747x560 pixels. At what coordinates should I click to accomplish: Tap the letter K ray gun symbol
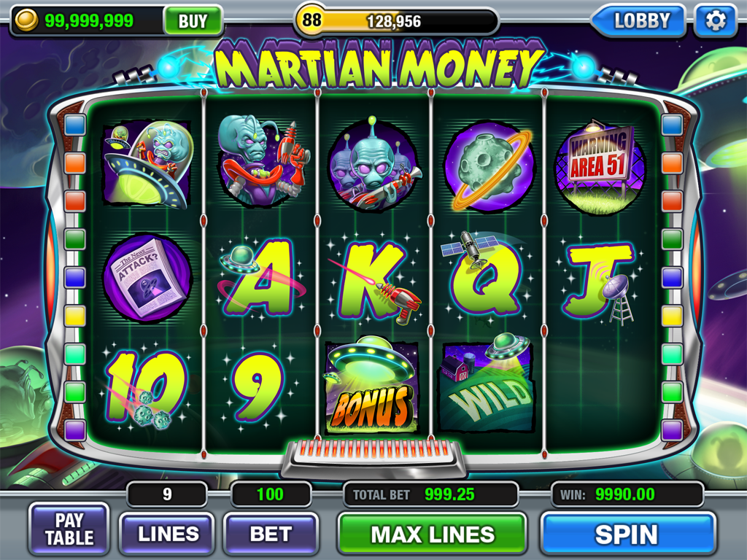tap(376, 280)
